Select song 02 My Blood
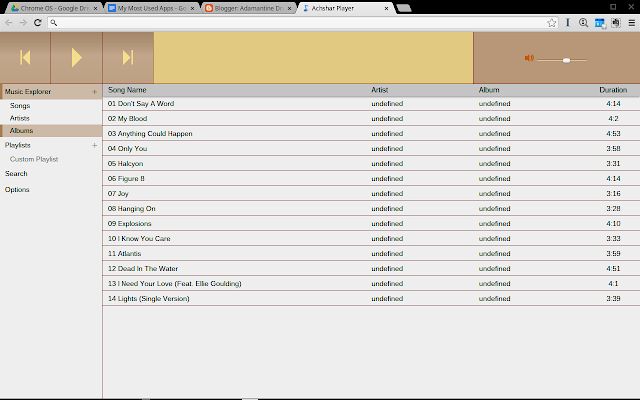 pyautogui.click(x=371, y=119)
